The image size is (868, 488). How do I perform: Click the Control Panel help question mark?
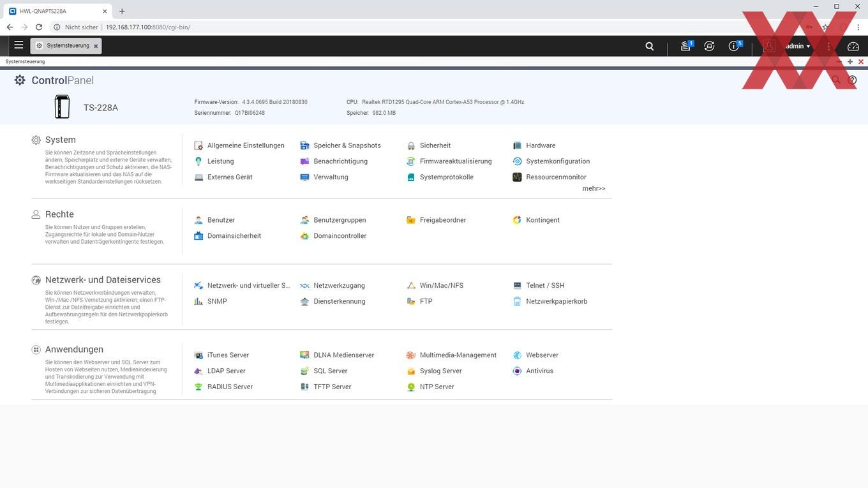pos(852,80)
